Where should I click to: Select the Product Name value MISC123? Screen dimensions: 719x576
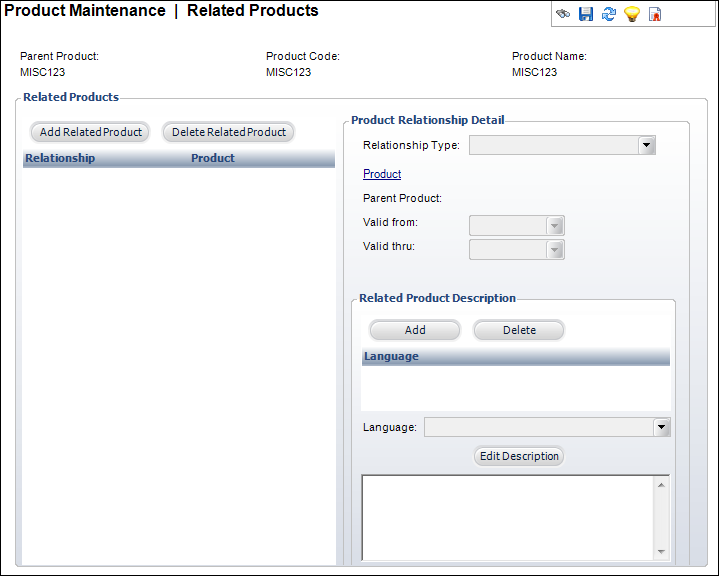point(534,72)
